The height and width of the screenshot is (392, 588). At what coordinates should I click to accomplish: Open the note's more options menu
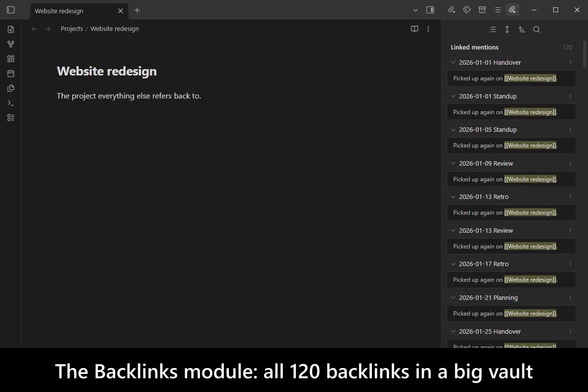point(428,29)
